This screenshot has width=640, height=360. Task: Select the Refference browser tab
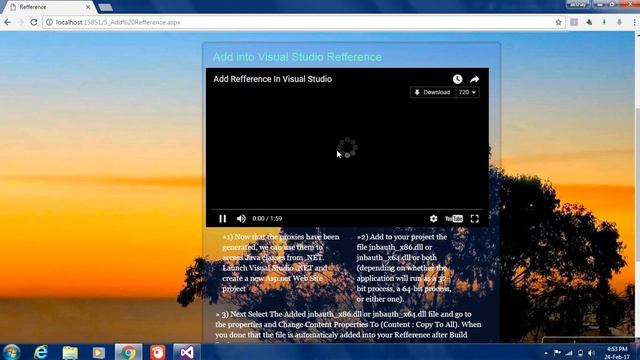pos(48,7)
